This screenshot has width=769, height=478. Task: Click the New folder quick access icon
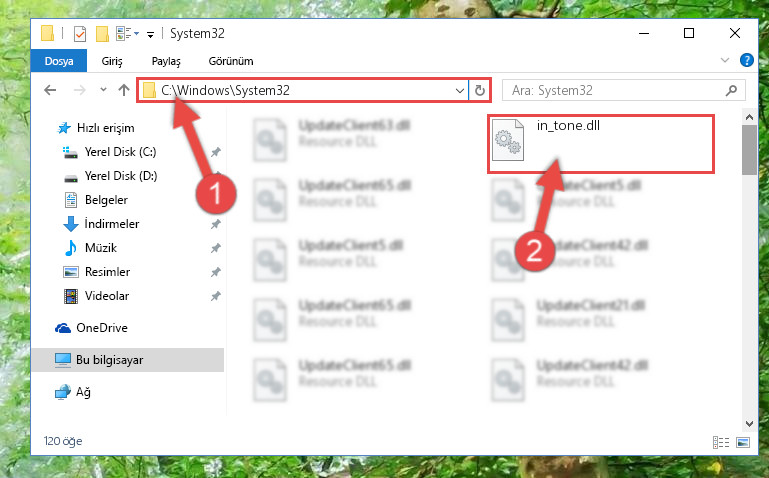(x=102, y=34)
